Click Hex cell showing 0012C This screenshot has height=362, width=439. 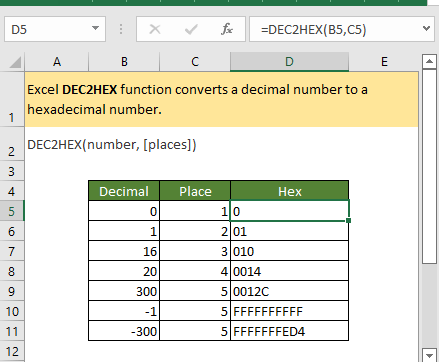coord(289,291)
